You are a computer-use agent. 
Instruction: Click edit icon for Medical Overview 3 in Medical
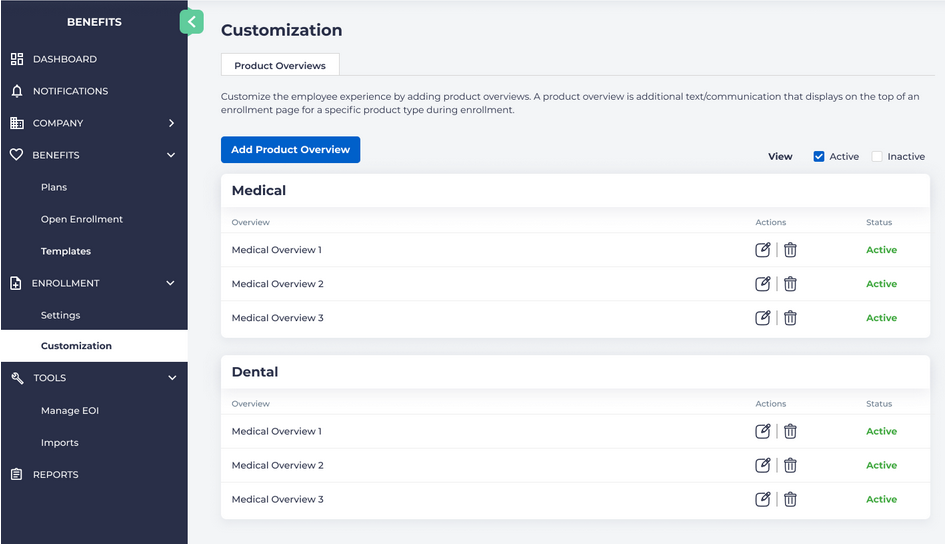[x=762, y=318]
